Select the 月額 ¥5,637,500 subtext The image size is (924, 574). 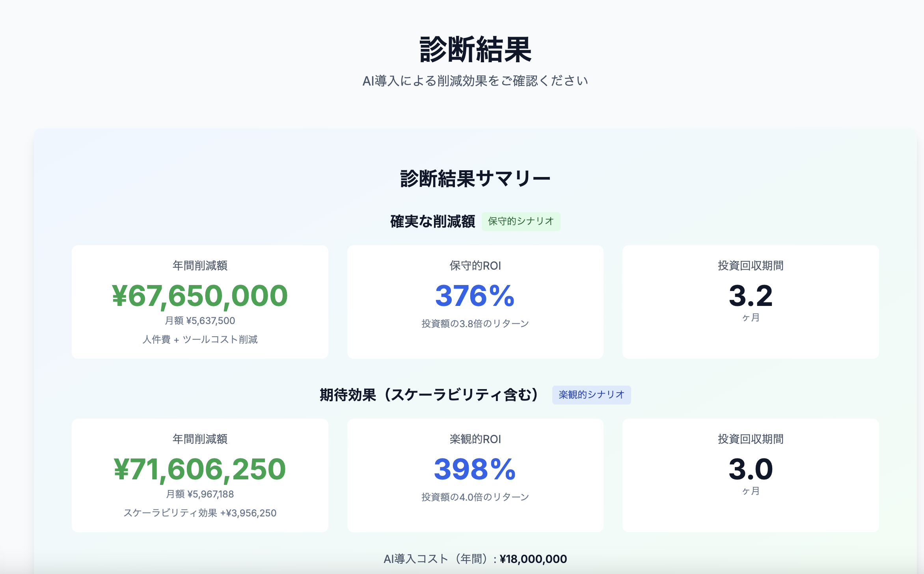pos(200,321)
